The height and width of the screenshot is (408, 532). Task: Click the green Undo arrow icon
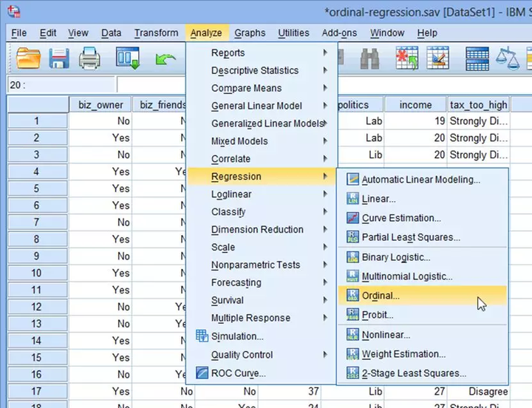166,59
